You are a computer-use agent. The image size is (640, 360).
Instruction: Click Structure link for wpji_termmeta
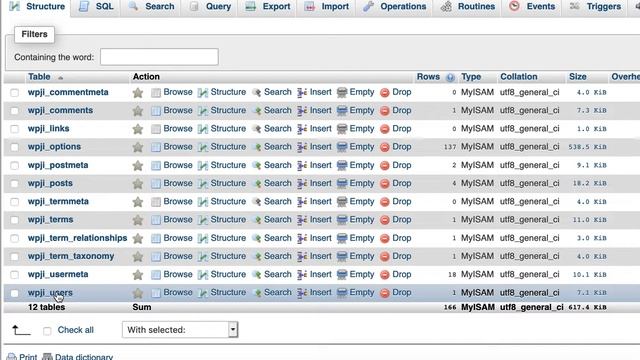point(228,201)
